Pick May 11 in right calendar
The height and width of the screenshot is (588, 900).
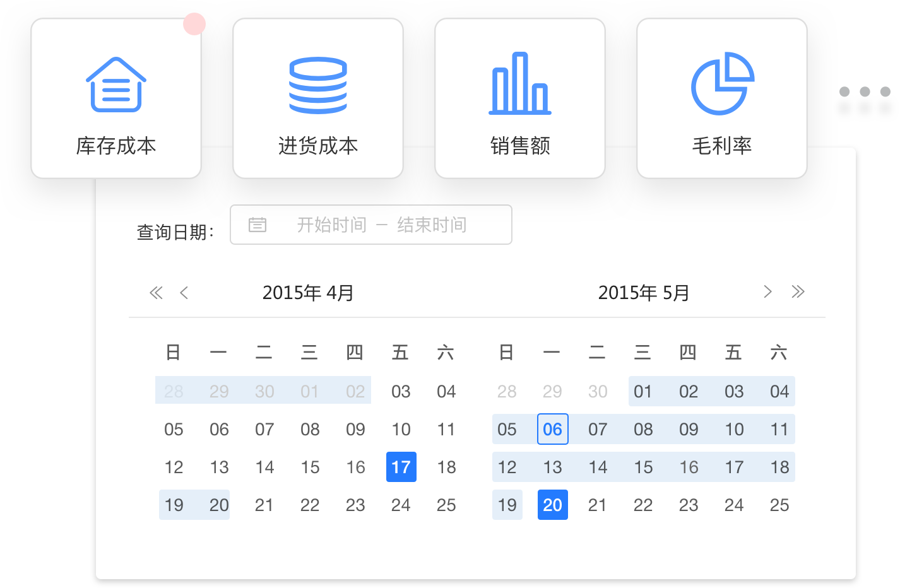pyautogui.click(x=780, y=429)
